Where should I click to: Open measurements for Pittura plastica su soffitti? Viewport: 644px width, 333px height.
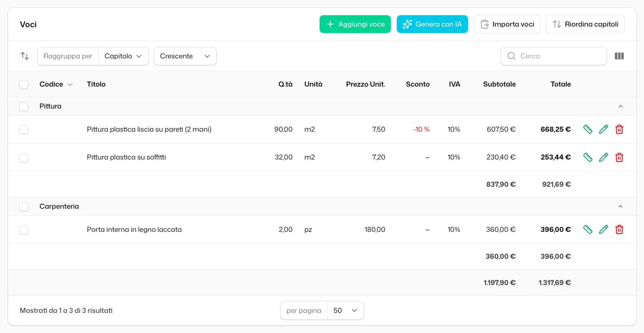click(588, 157)
